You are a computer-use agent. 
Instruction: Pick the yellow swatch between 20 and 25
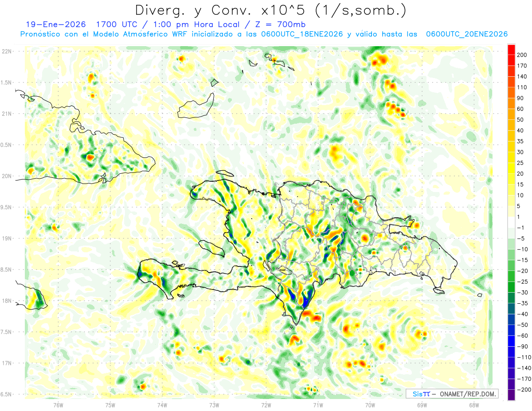click(x=511, y=168)
